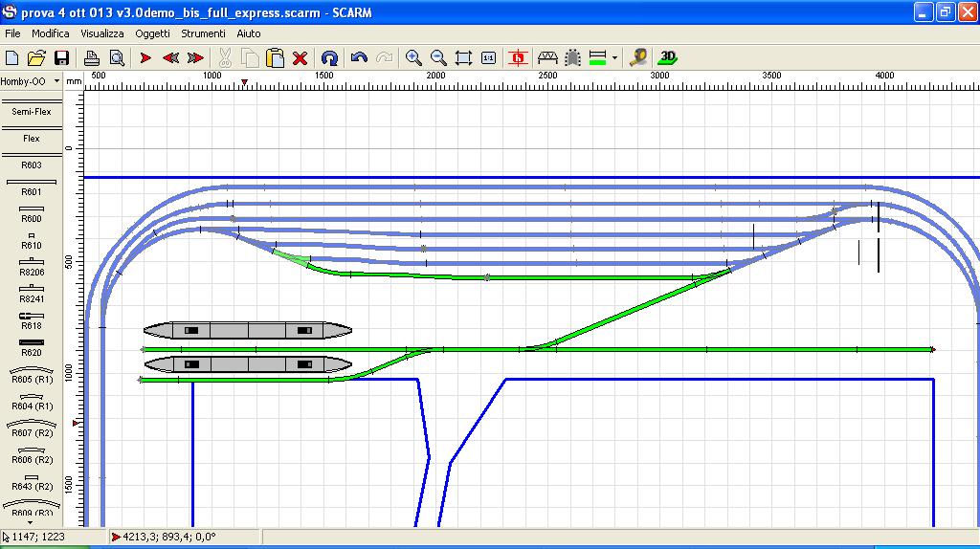Click the single red arrow start point icon
The image size is (980, 549).
point(145,58)
